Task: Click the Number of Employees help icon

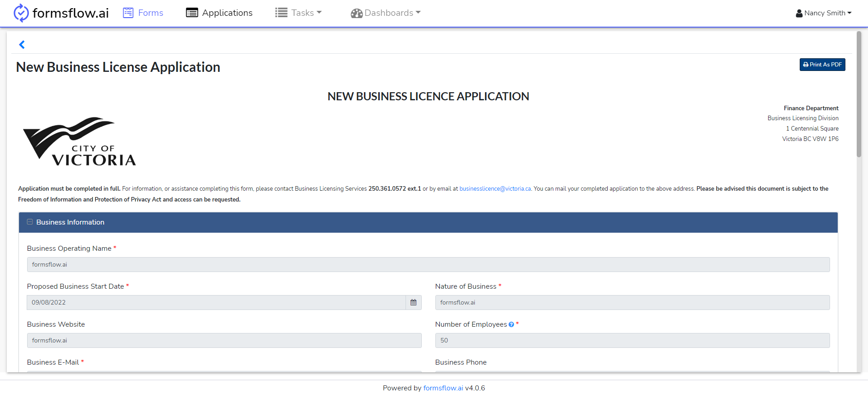Action: click(x=511, y=325)
